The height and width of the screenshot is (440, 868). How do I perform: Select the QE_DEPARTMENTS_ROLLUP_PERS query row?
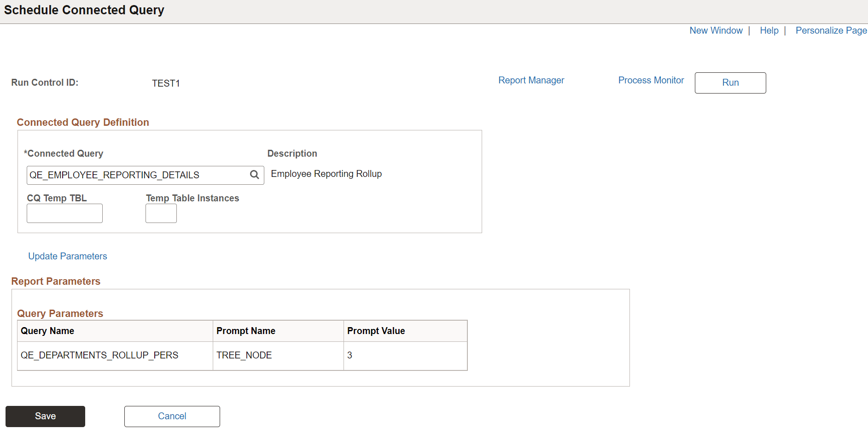(99, 355)
